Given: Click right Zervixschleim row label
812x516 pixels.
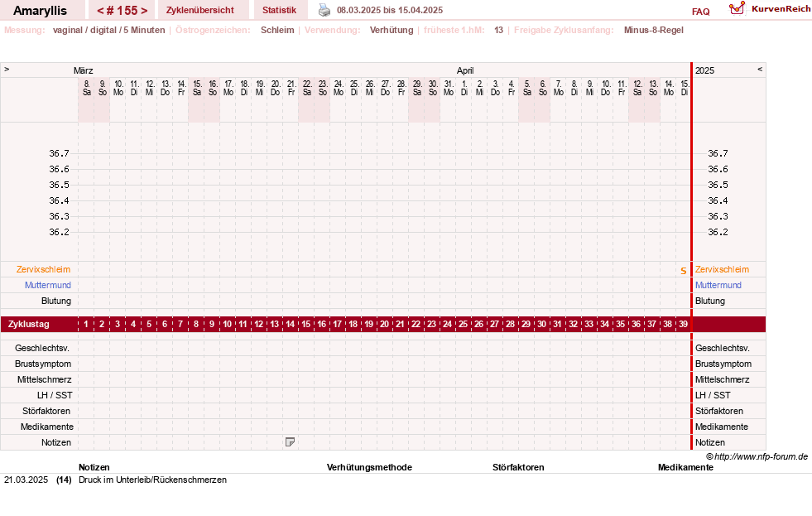Looking at the screenshot, I should coord(722,269).
